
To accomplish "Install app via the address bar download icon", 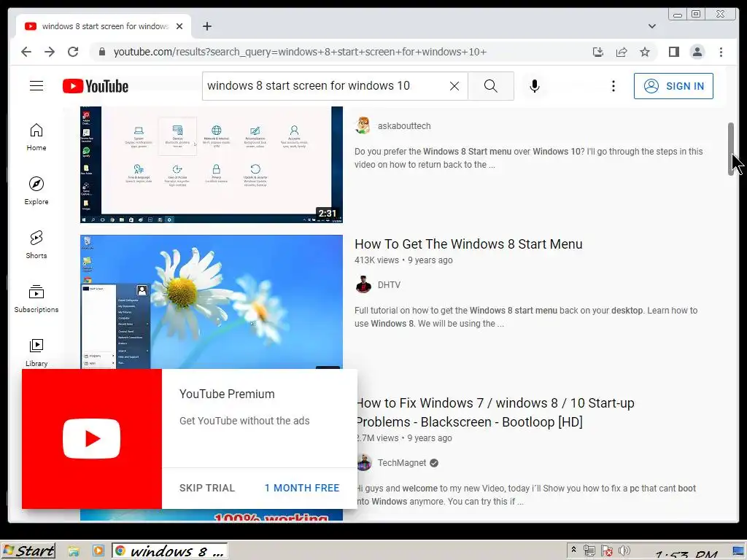I will tap(598, 52).
